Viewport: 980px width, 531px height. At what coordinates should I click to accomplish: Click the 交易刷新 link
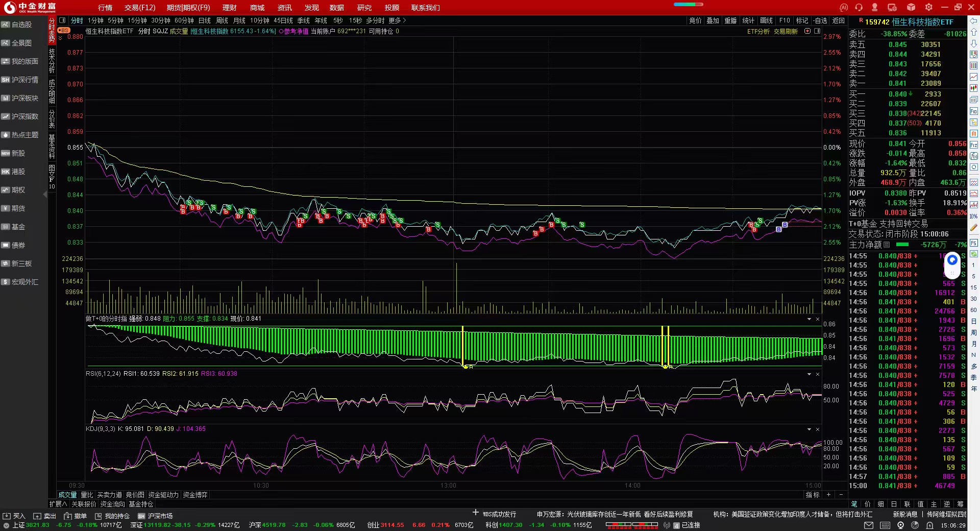point(786,32)
